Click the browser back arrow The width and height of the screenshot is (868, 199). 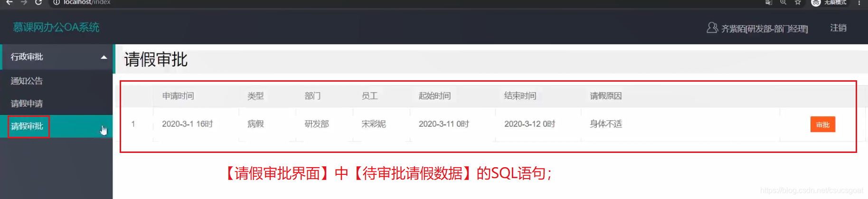(x=9, y=2)
